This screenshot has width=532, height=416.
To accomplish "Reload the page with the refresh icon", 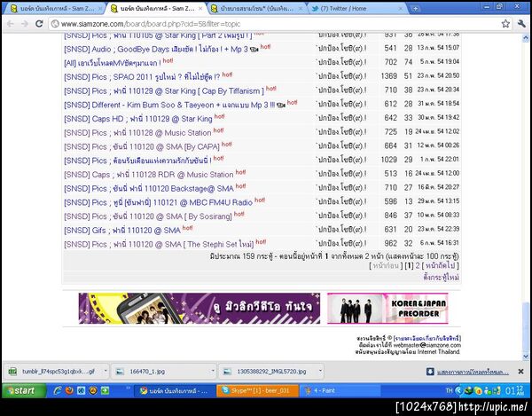I will click(39, 24).
